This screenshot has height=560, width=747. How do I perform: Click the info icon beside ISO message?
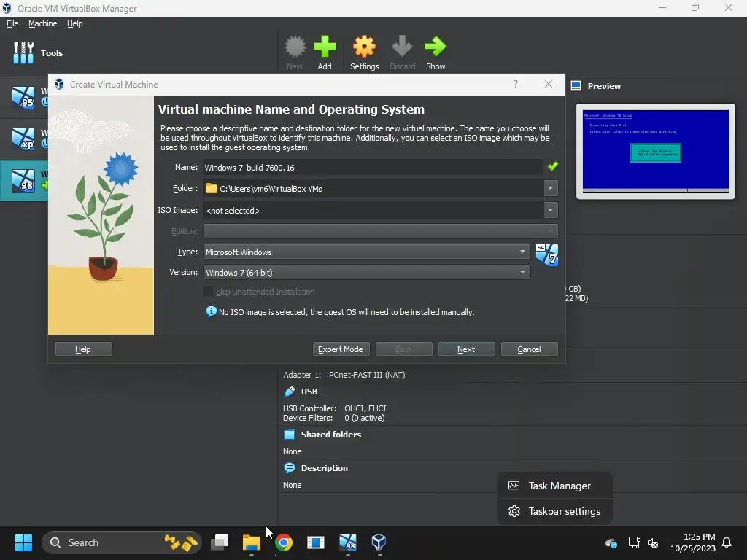coord(211,311)
